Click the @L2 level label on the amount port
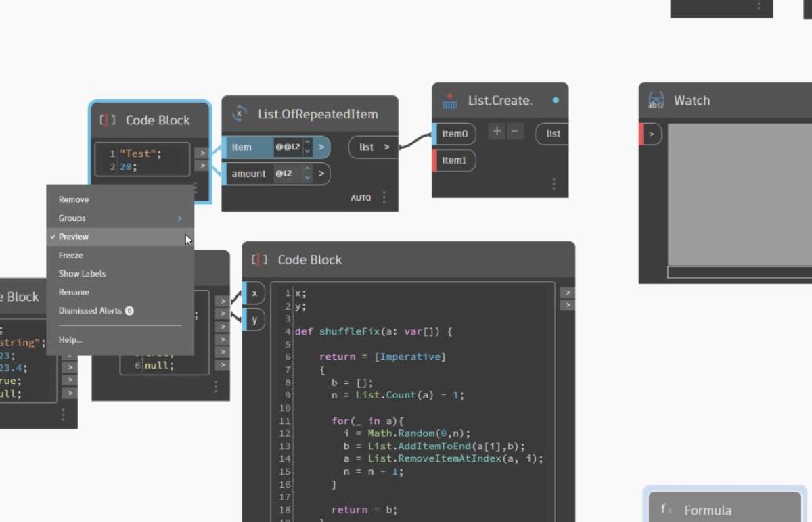 tap(284, 174)
